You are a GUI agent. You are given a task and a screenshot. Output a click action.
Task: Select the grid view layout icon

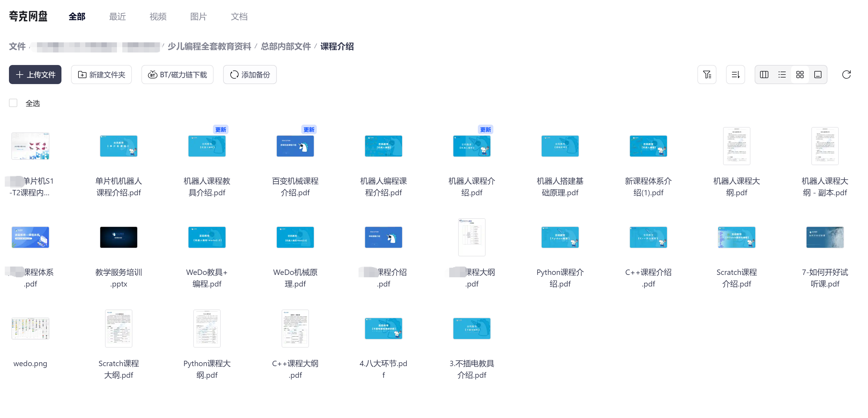(800, 75)
